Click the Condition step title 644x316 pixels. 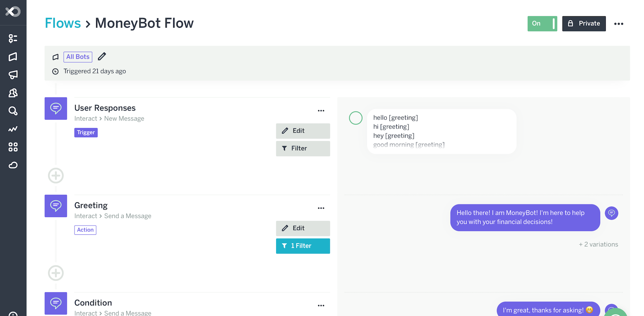pos(93,303)
